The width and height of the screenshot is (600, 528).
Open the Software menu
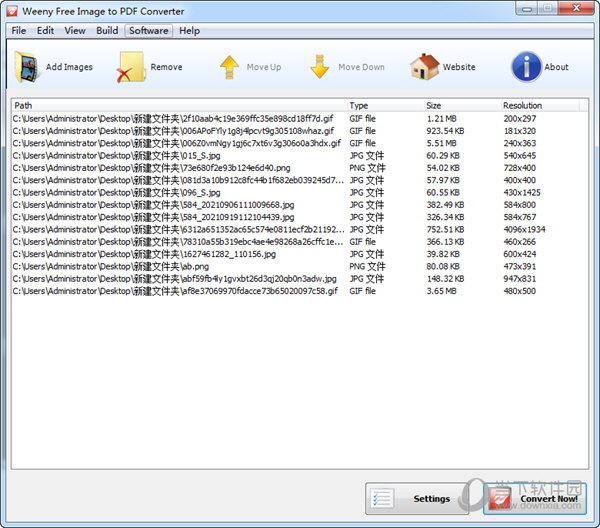(148, 31)
